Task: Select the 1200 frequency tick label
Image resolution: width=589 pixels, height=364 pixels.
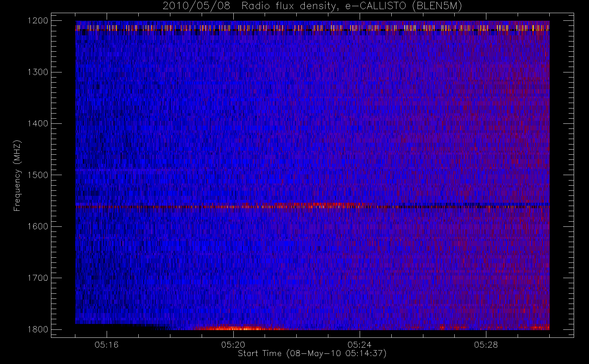Action: (x=38, y=21)
